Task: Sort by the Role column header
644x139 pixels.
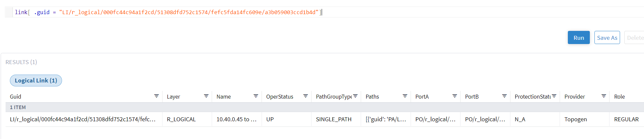Action: 619,97
